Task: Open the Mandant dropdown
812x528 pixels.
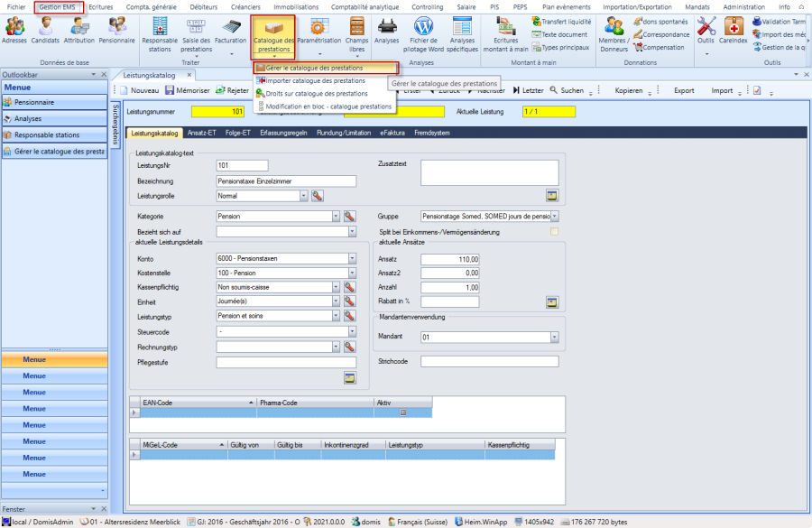Action: (554, 338)
